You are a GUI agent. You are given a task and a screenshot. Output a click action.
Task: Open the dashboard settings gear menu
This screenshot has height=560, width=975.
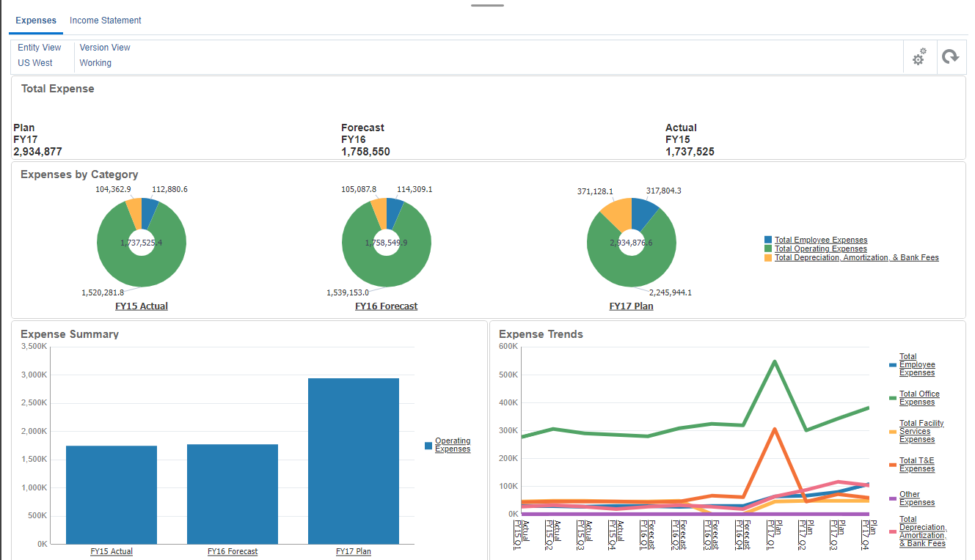[919, 56]
